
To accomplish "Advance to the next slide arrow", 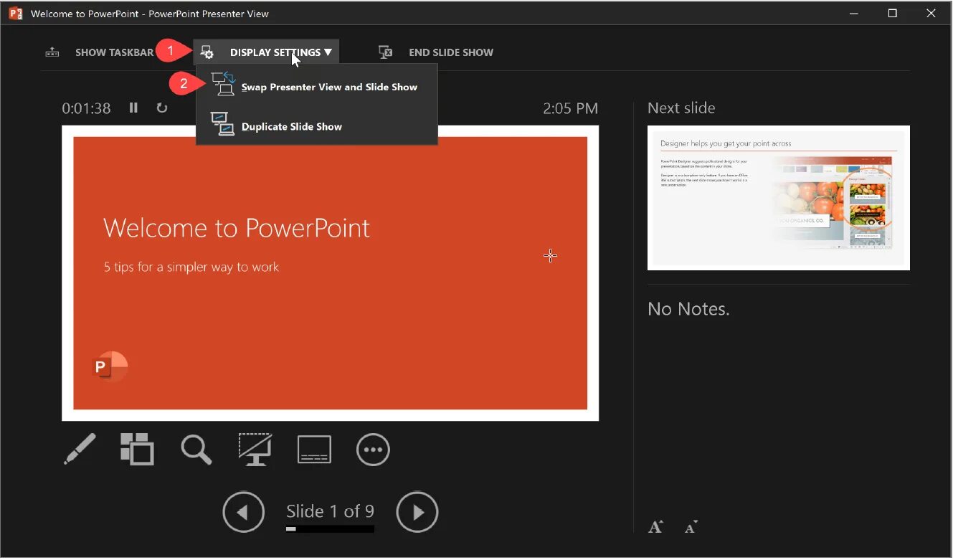I will coord(417,512).
